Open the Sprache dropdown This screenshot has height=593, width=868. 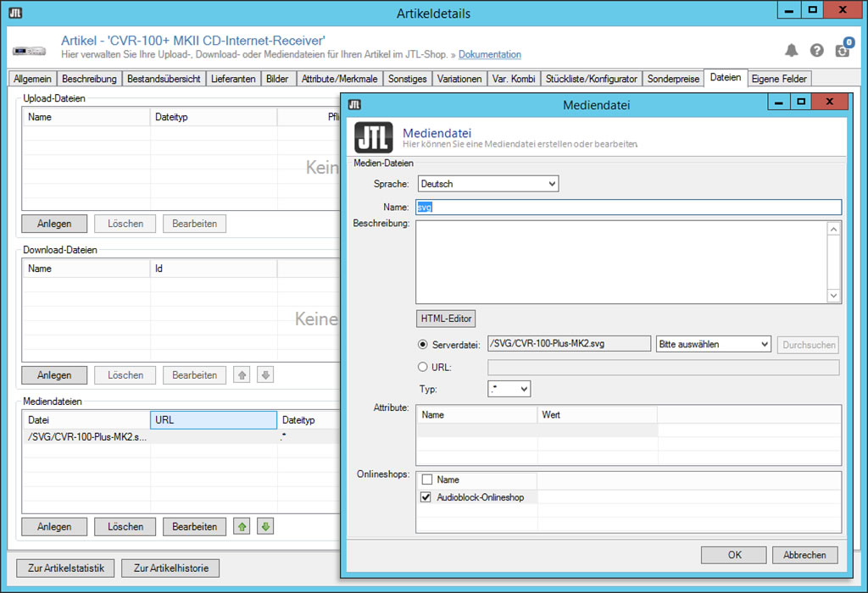tap(487, 184)
